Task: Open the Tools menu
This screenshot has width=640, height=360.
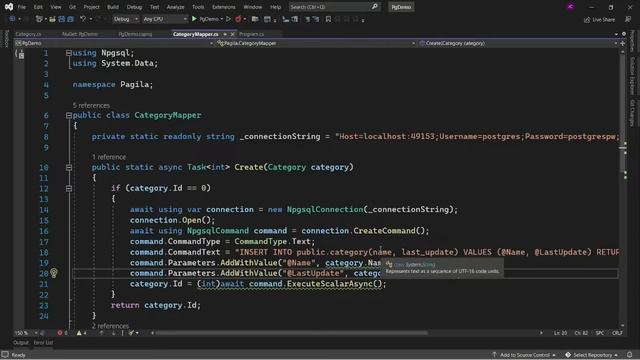Action: (198, 7)
